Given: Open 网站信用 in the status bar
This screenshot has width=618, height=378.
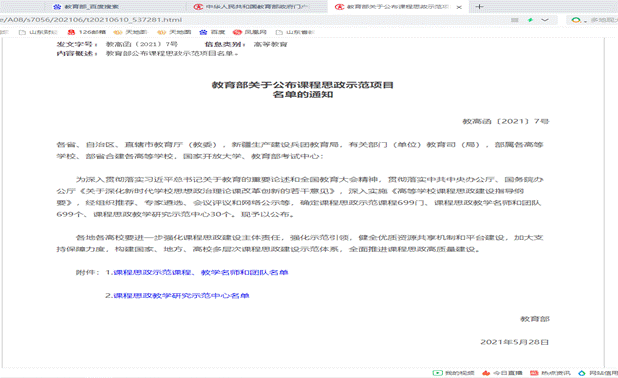Looking at the screenshot, I should coord(598,373).
